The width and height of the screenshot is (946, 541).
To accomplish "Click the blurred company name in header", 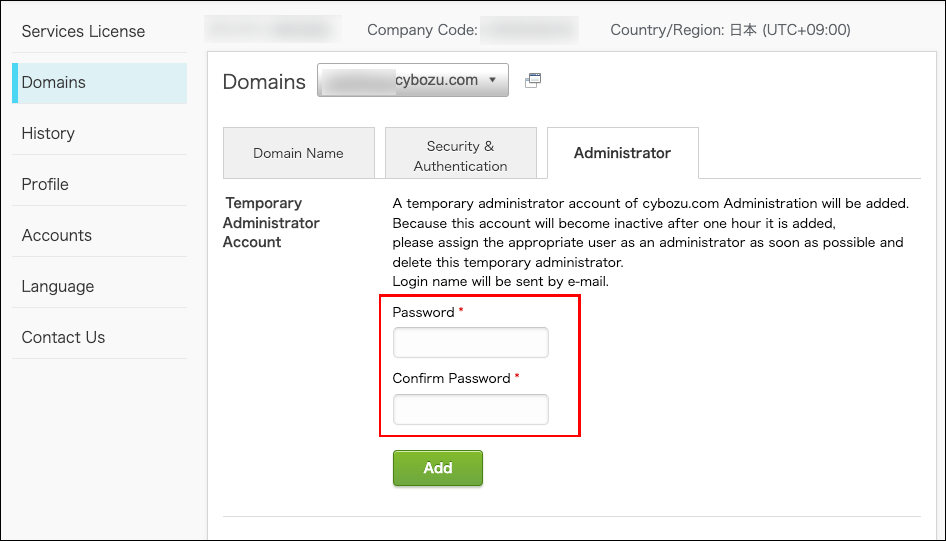I will pos(273,30).
